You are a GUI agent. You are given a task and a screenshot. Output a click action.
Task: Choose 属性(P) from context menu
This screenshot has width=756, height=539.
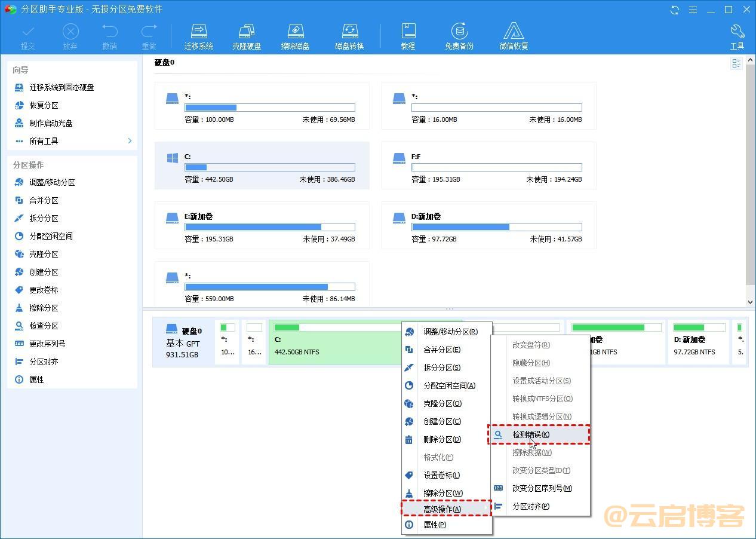(x=447, y=525)
